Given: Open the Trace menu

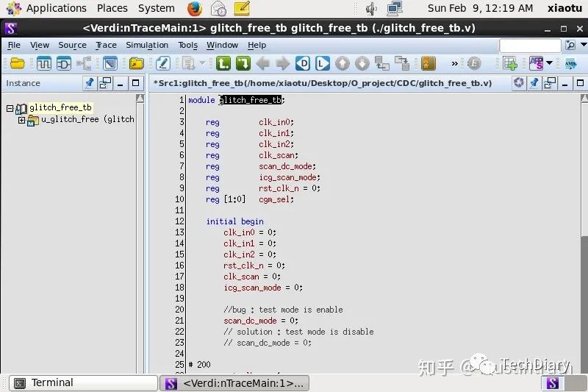Looking at the screenshot, I should (106, 46).
